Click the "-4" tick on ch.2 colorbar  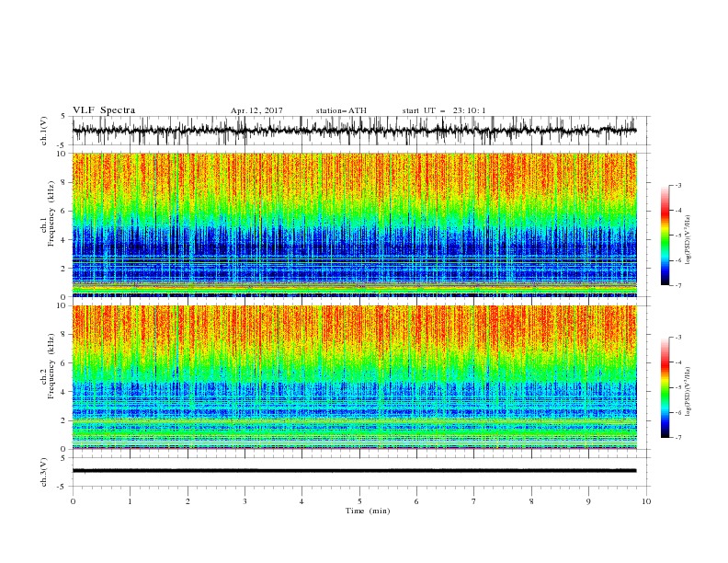click(x=678, y=362)
